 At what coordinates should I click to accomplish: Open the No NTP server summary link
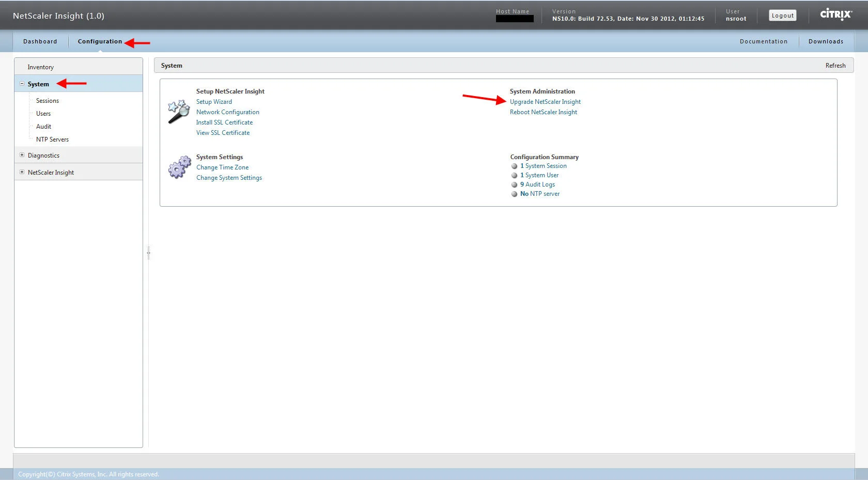[540, 194]
